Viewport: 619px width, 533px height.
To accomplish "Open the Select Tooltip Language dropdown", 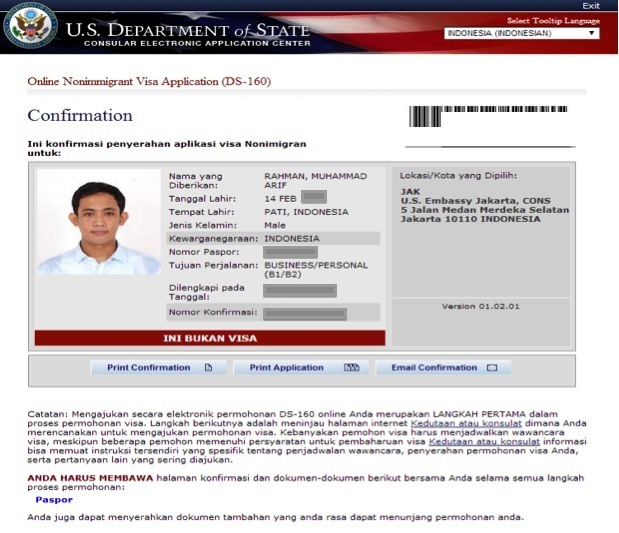I will (x=521, y=33).
